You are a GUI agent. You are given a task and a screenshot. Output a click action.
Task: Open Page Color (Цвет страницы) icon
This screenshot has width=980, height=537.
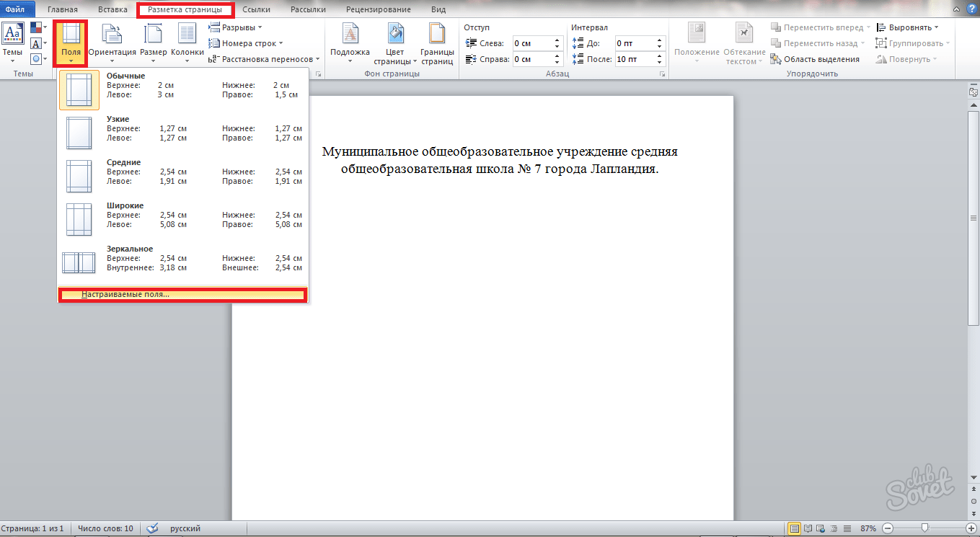pyautogui.click(x=395, y=36)
